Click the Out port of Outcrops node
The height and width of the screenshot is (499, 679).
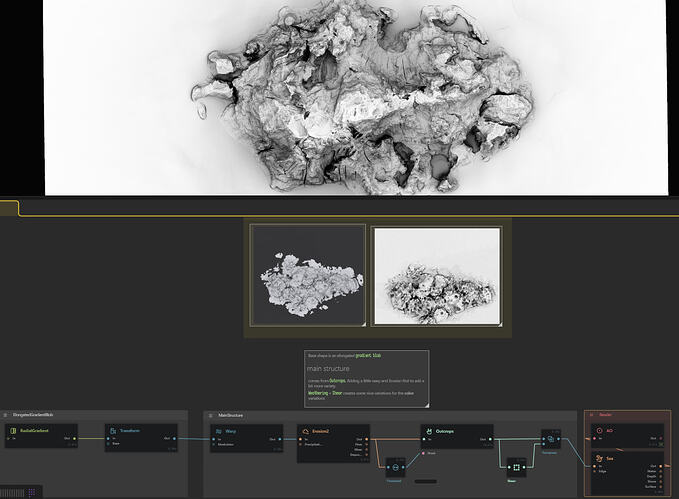point(489,438)
